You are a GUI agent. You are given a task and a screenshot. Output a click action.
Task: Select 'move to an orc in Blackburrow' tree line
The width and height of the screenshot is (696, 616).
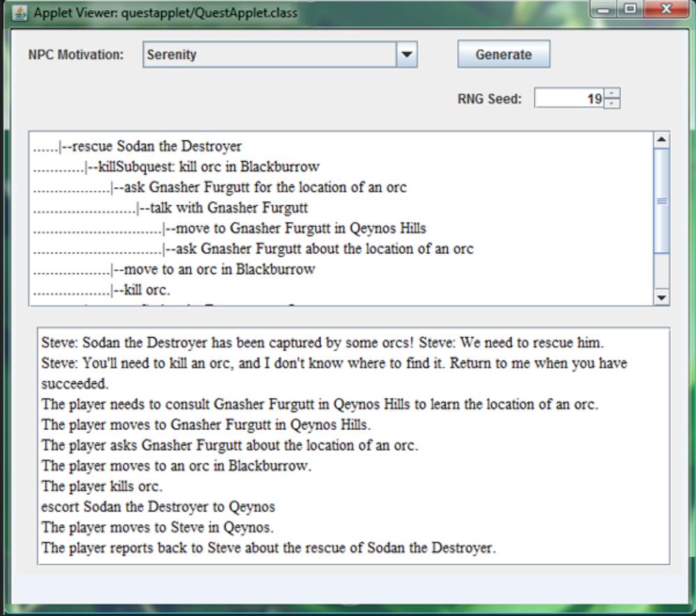click(x=174, y=269)
